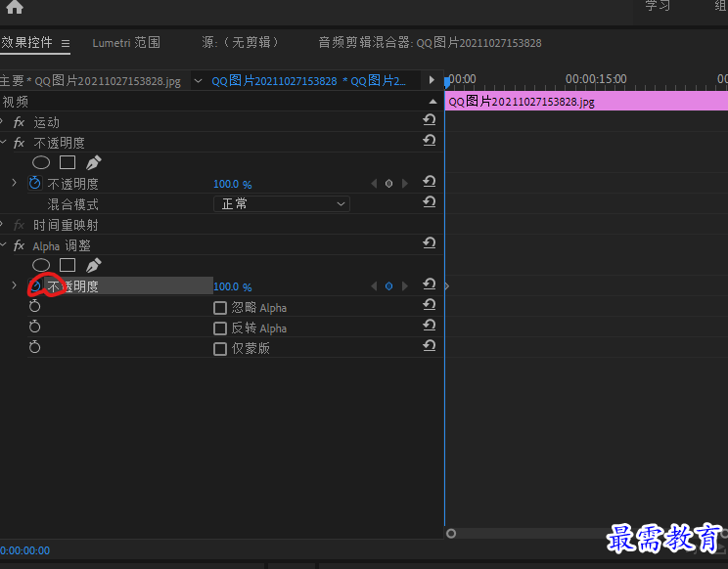
Task: Expand the Alpha 调整 不透明度 parameter row
Action: tap(14, 285)
